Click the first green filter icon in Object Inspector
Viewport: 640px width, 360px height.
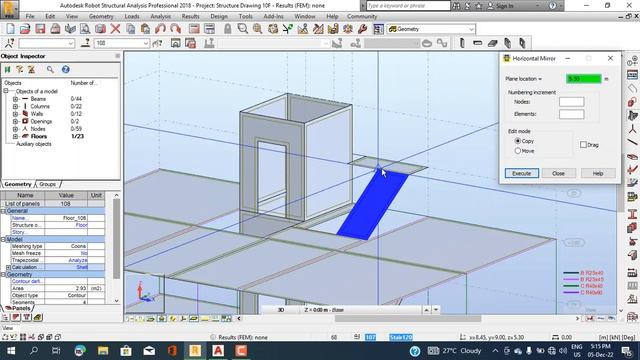coord(7,69)
